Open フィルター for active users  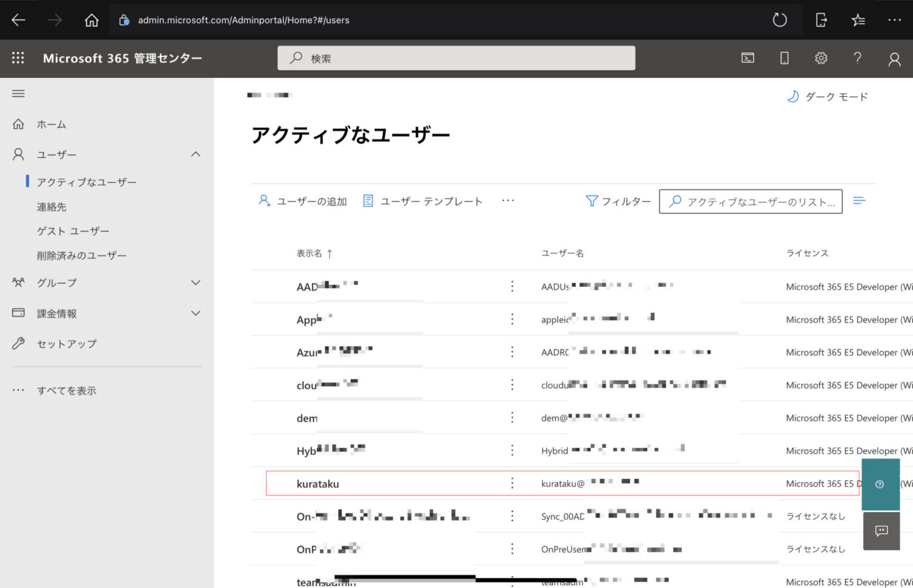click(618, 201)
